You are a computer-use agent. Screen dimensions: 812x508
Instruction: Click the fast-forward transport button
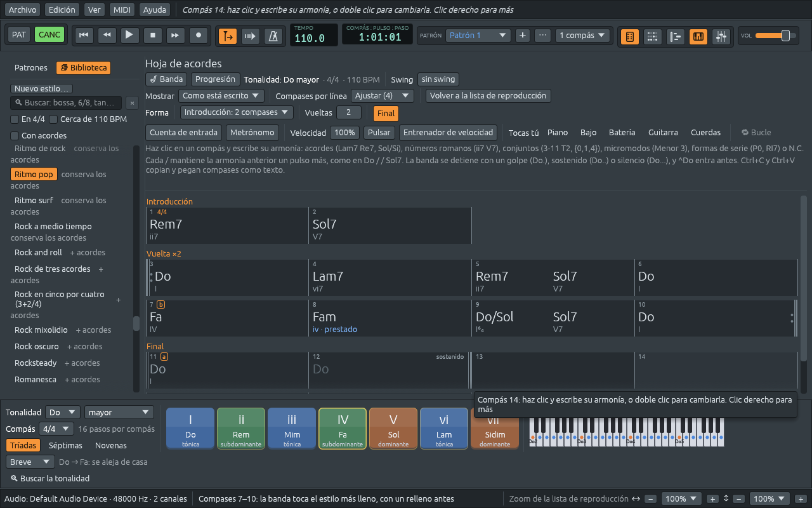pyautogui.click(x=176, y=35)
